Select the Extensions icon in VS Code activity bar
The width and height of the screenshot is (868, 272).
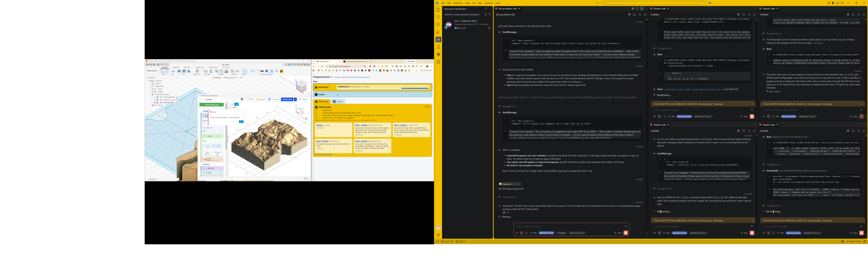point(438,39)
